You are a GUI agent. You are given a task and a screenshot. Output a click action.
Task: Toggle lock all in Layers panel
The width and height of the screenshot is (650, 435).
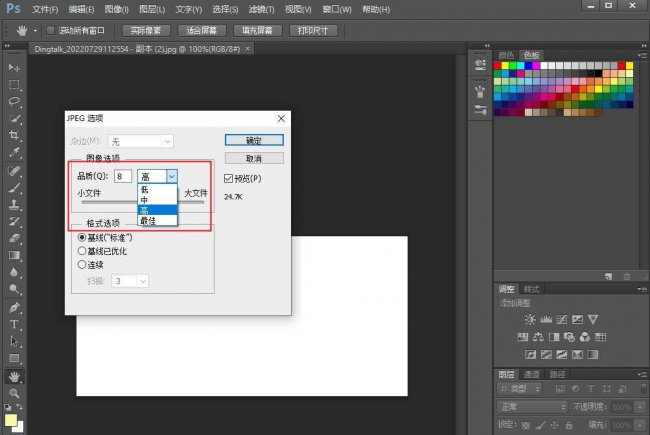click(569, 425)
